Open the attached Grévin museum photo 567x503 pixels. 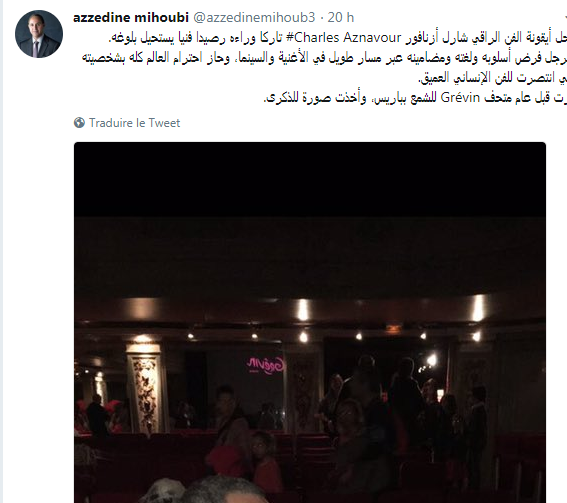[310, 322]
